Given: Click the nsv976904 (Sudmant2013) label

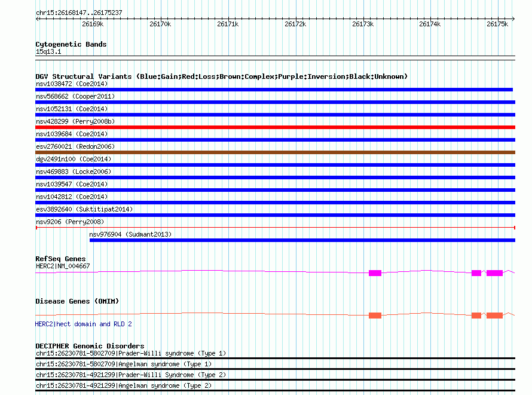Looking at the screenshot, I should coord(130,234).
